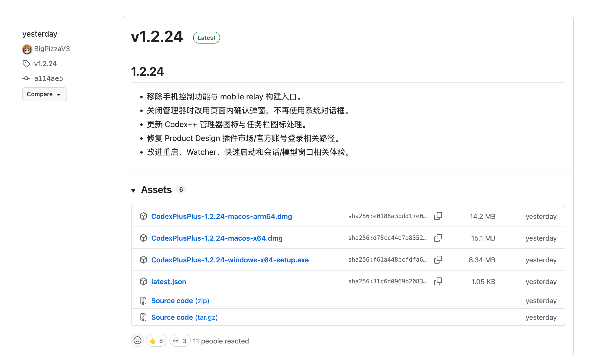The image size is (589, 364).
Task: Click the 'yesterday' date in the sidebar
Action: (x=40, y=34)
